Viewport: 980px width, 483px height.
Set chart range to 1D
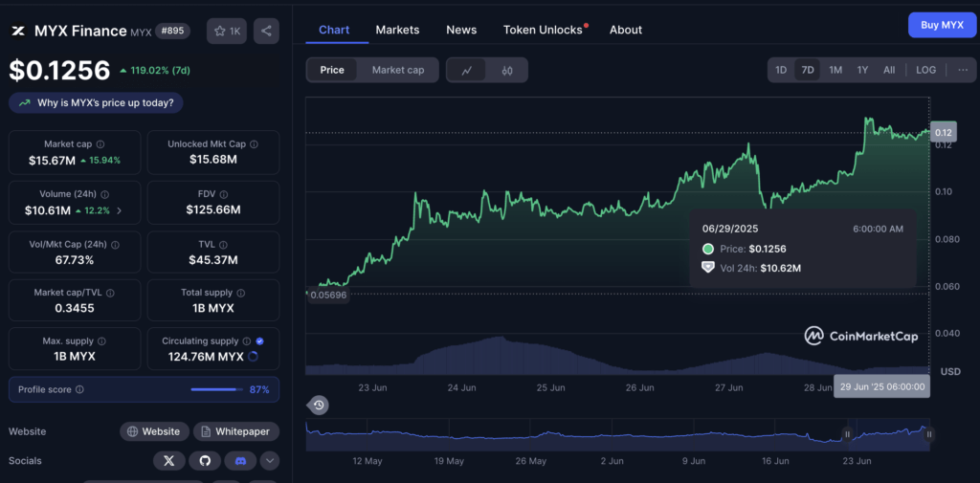coord(781,70)
